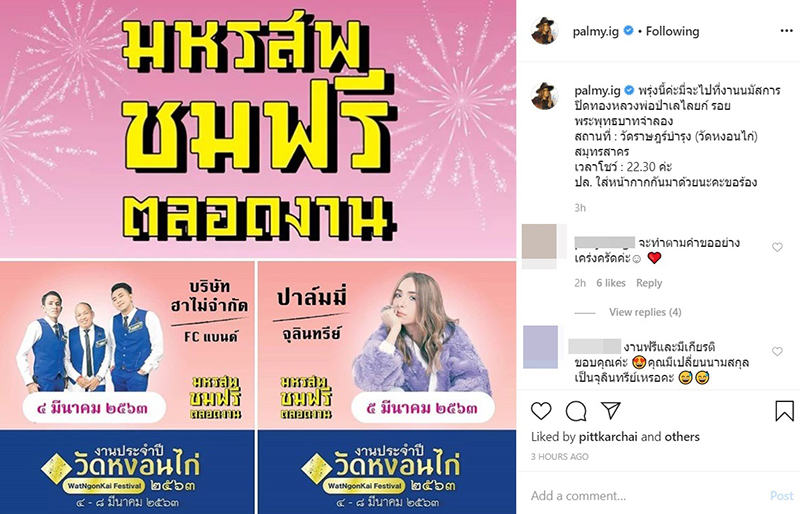Show the 6 likes on first comment
800x514 pixels.
(611, 283)
